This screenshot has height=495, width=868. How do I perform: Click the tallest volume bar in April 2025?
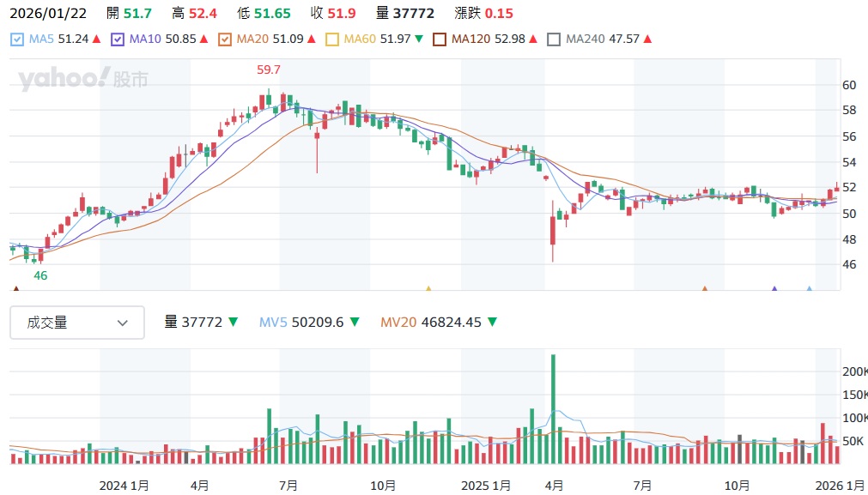coord(553,409)
